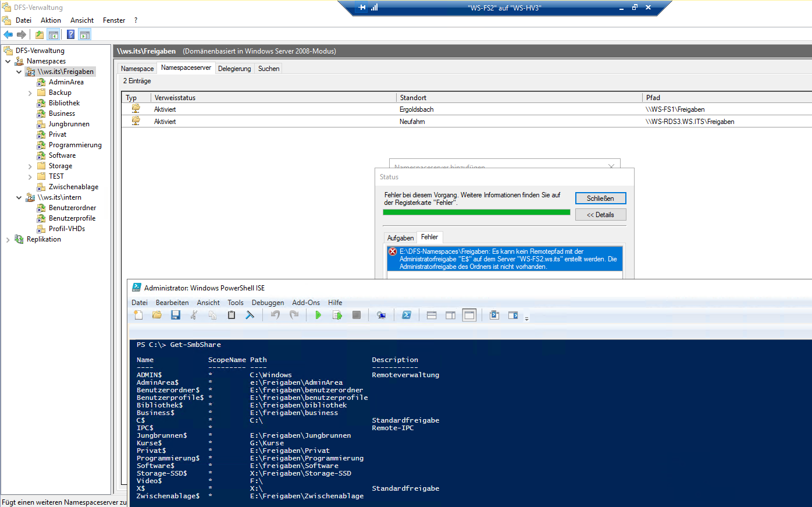
Task: Collapse the \\ws.its\Freigaben node
Action: click(x=19, y=72)
